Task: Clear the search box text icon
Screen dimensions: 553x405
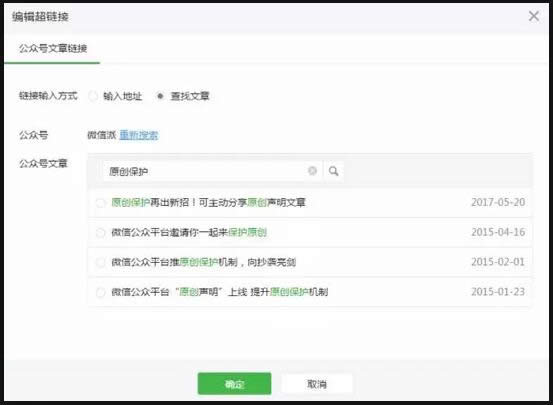Action: pos(312,171)
